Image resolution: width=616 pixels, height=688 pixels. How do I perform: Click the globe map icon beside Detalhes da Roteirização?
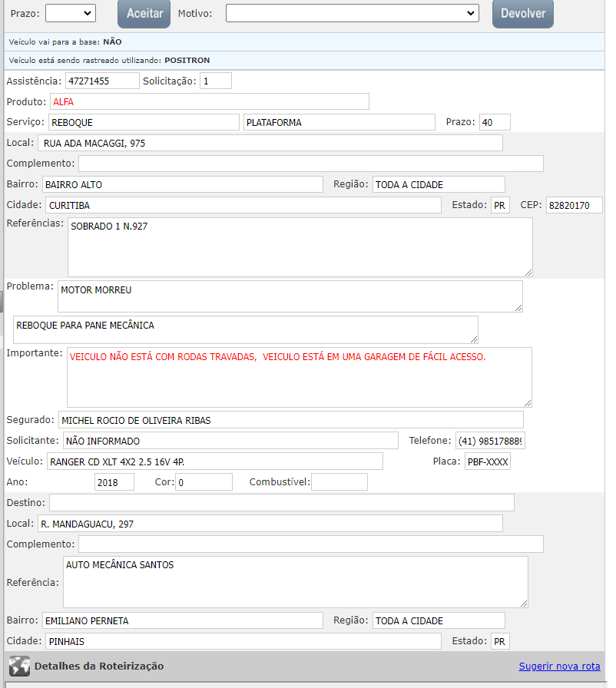18,666
